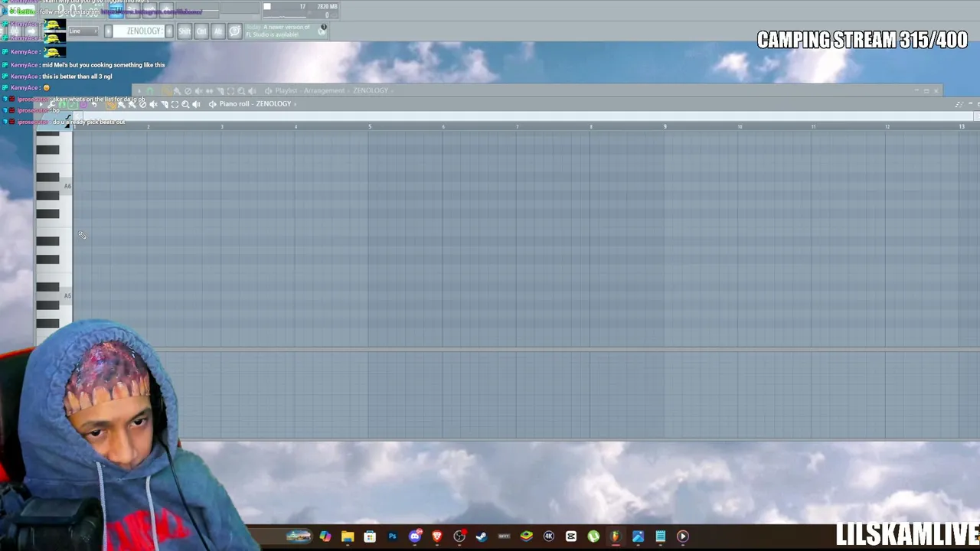980x551 pixels.
Task: Toggle the Shift key indicator
Action: coord(185,31)
